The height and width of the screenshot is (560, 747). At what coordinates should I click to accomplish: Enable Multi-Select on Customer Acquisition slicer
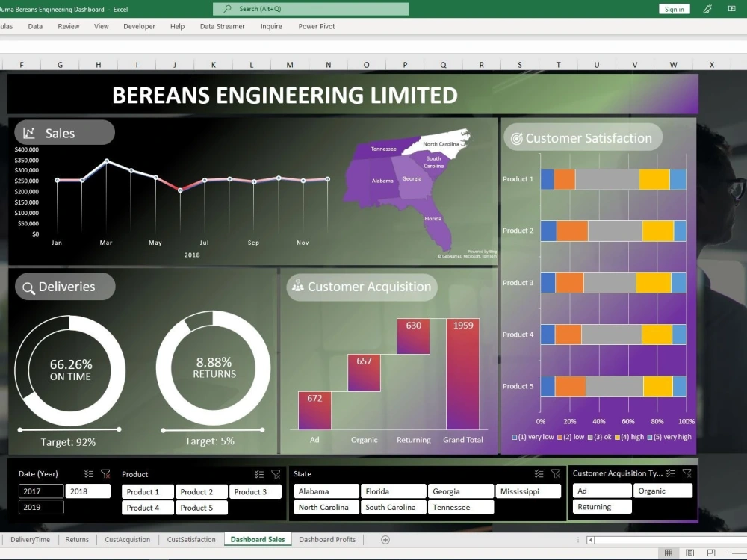[671, 473]
